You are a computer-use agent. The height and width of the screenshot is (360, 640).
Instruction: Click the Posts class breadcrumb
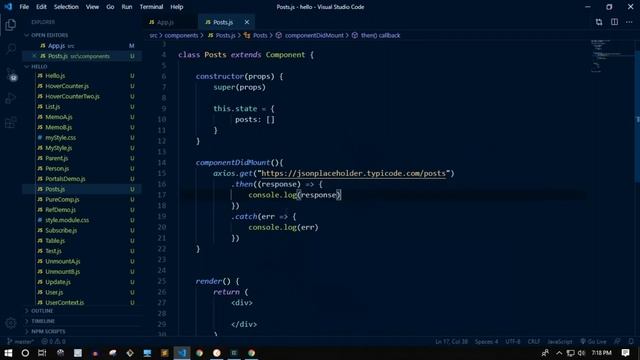coord(260,36)
